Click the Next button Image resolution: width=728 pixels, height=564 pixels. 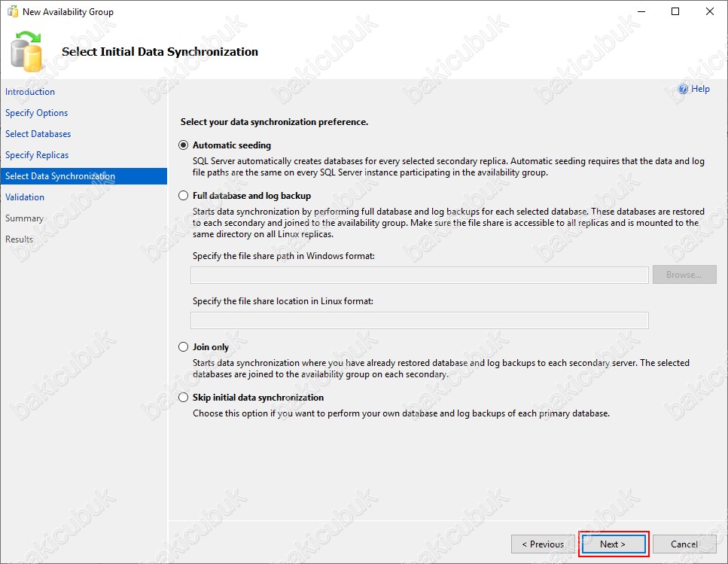coord(614,544)
